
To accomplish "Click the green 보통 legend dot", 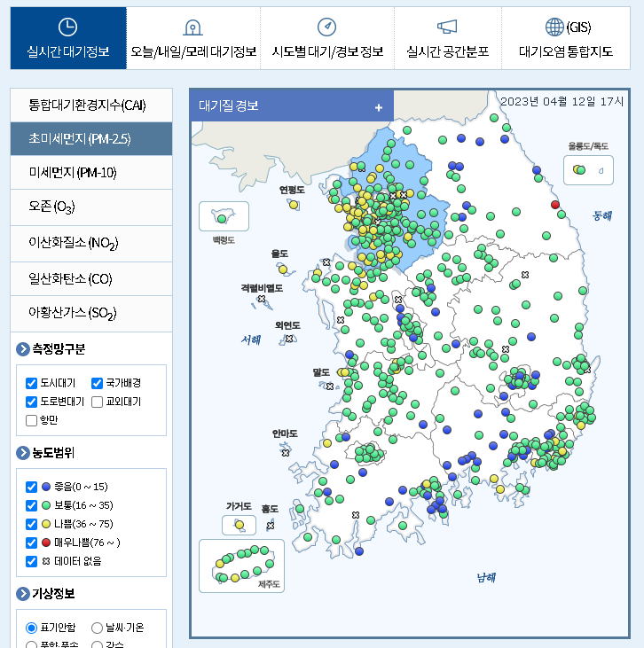I will pos(46,505).
